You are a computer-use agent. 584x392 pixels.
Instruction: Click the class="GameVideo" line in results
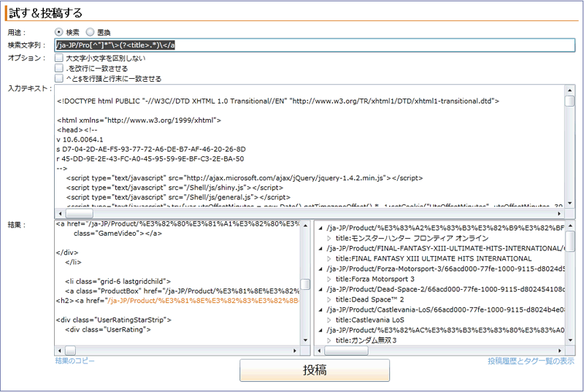coord(118,234)
